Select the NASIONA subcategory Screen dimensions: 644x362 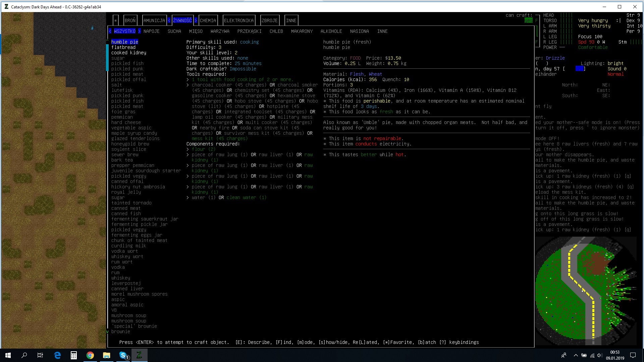point(360,31)
